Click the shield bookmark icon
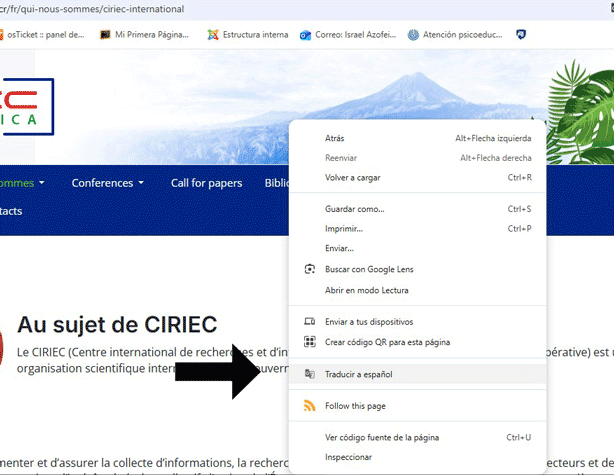The width and height of the screenshot is (614, 475). (x=521, y=34)
